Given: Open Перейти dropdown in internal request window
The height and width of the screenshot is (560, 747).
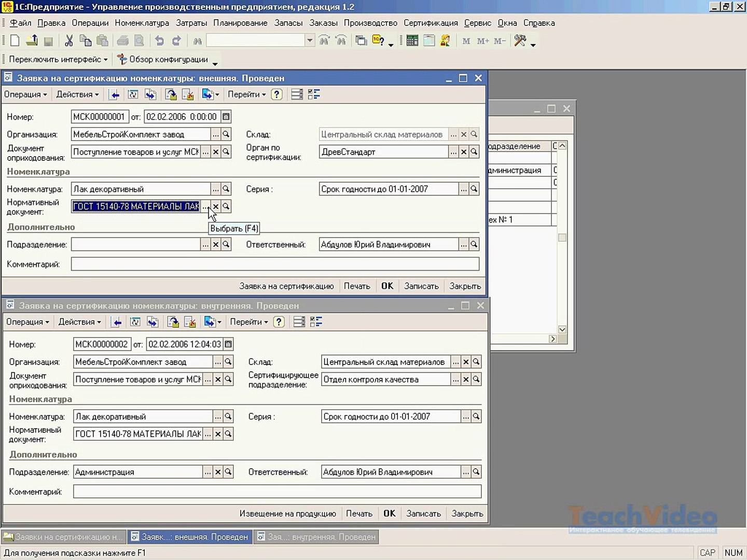Looking at the screenshot, I should tap(249, 322).
